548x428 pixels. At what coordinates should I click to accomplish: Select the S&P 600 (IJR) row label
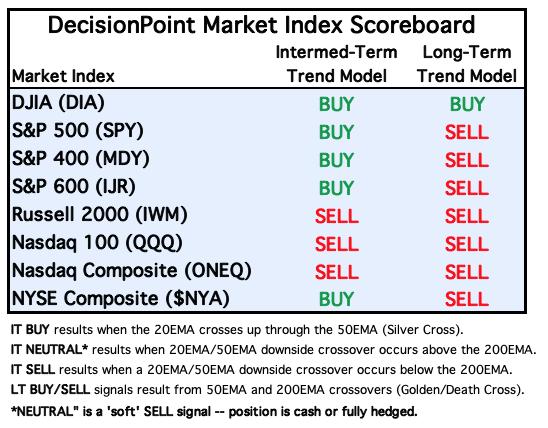pos(74,187)
